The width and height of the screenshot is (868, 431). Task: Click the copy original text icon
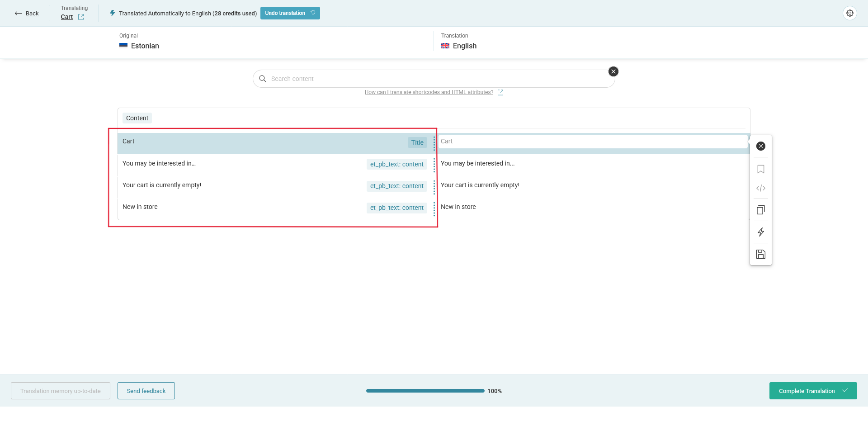[x=761, y=210]
